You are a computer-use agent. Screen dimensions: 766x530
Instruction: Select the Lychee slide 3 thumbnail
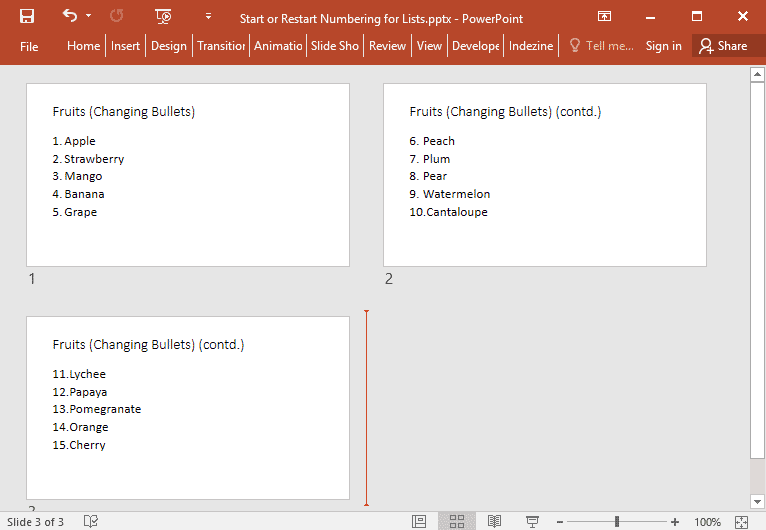188,407
